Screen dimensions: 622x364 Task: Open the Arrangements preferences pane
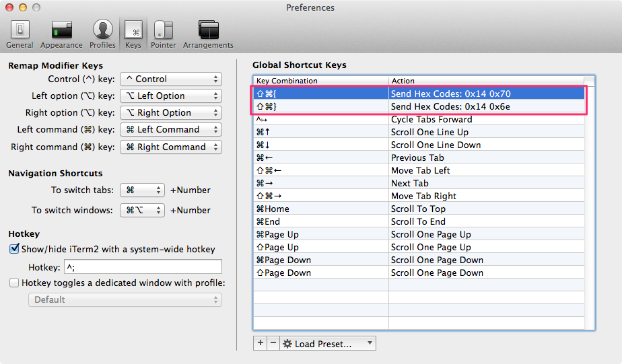coord(208,34)
